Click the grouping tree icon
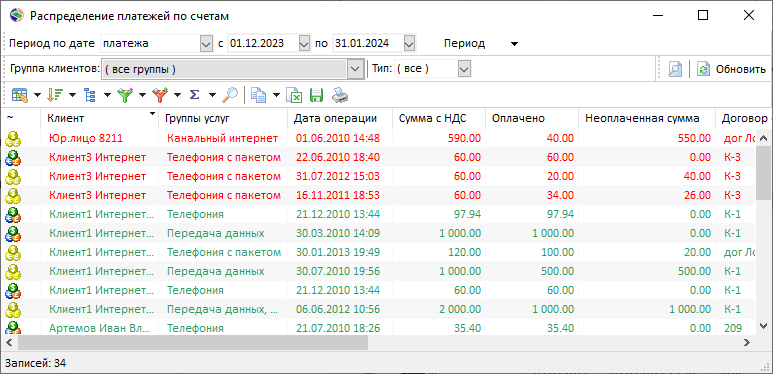 90,95
